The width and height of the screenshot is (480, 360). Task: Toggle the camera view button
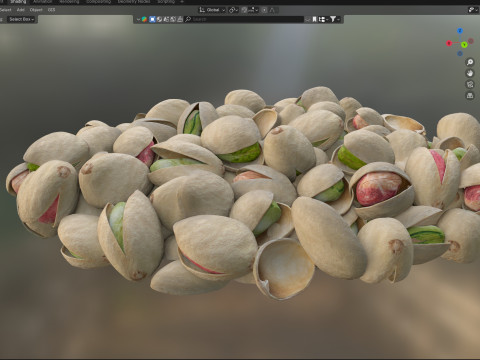[x=470, y=84]
